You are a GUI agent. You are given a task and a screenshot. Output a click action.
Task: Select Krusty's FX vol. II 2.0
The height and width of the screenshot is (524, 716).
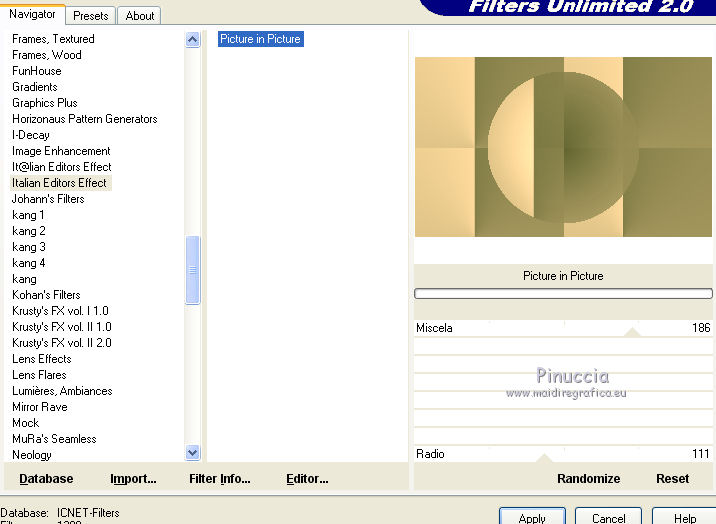coord(62,342)
